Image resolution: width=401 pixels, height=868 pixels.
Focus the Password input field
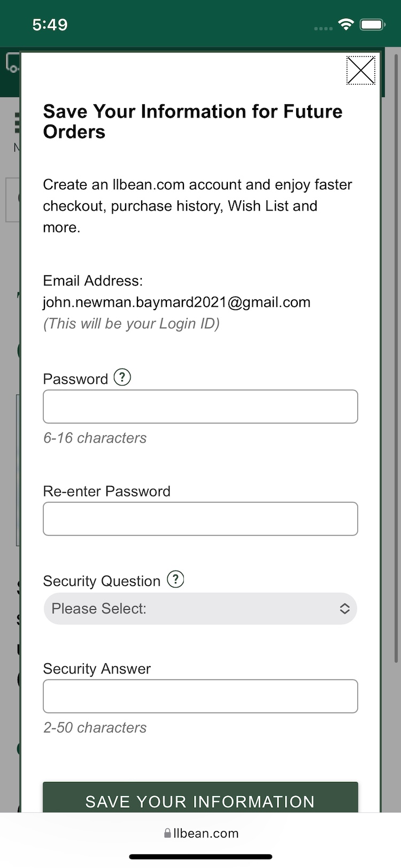pyautogui.click(x=200, y=407)
